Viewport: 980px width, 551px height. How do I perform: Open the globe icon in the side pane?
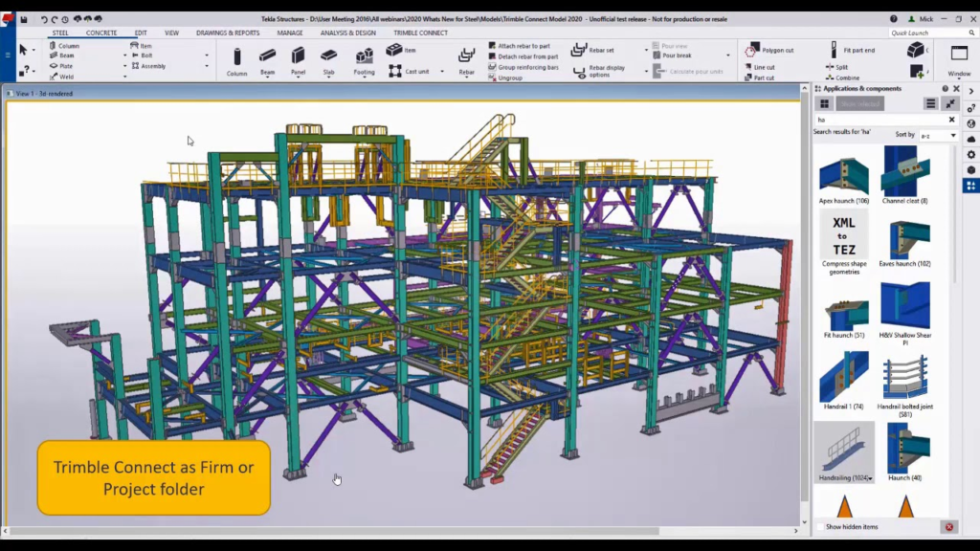tap(971, 123)
